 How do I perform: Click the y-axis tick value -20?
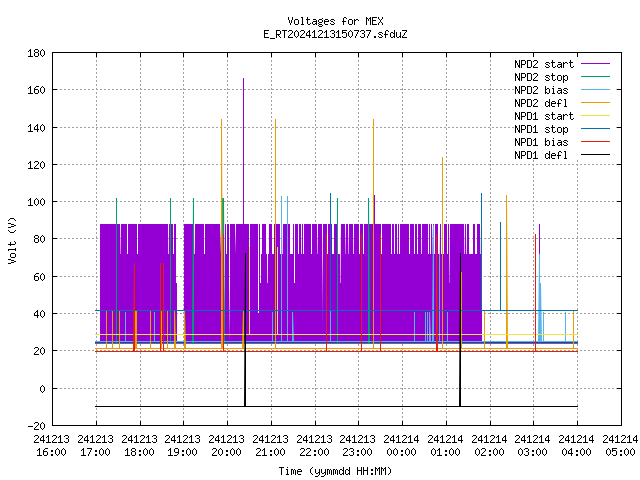coord(36,426)
